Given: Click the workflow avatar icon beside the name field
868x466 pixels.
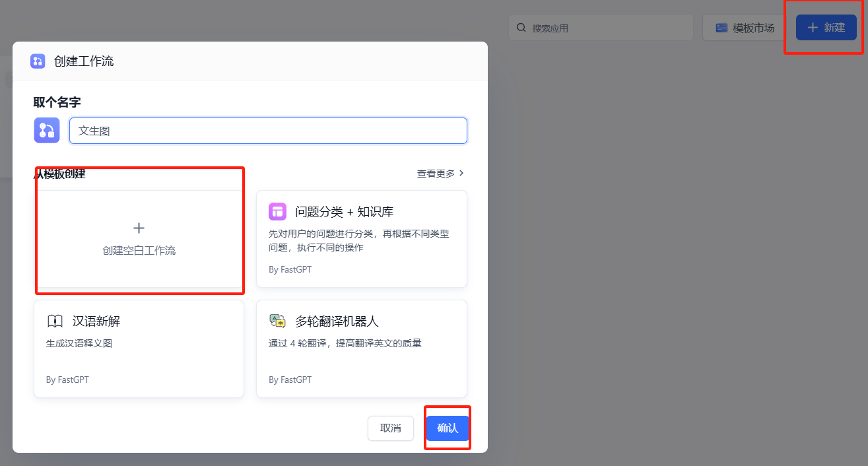Looking at the screenshot, I should [46, 130].
